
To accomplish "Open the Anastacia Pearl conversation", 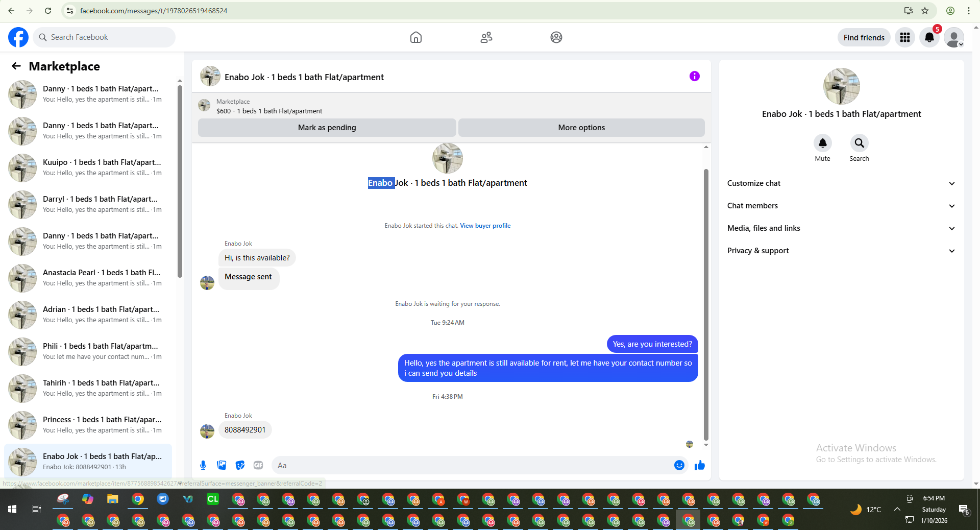I will (88, 278).
